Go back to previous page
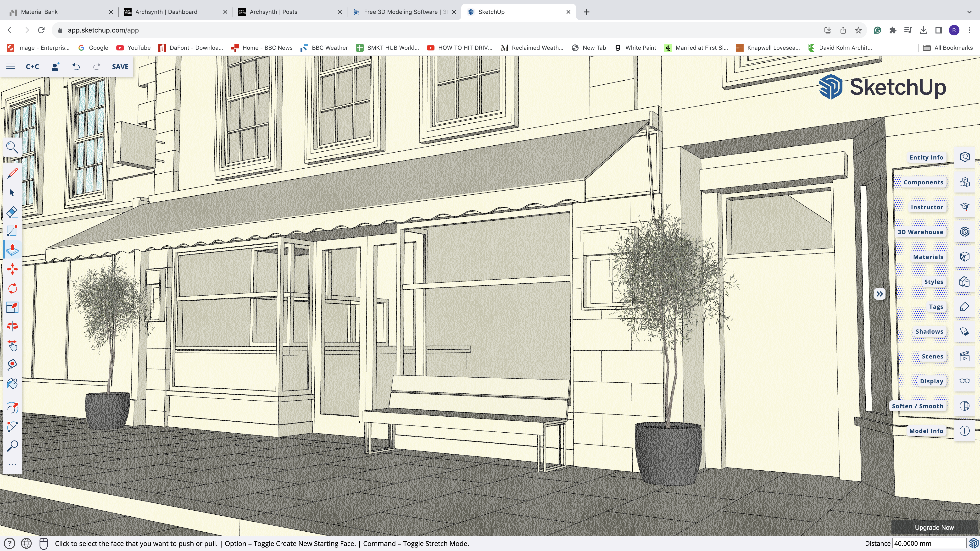This screenshot has height=551, width=980. [x=10, y=30]
